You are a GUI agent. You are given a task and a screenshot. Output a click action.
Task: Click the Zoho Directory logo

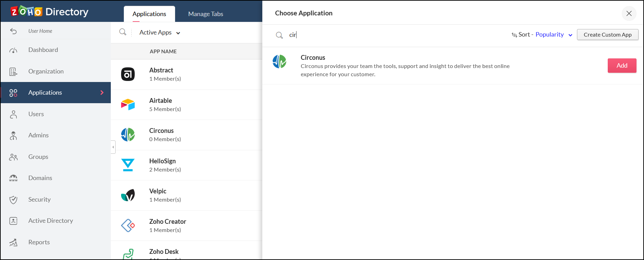click(x=49, y=12)
